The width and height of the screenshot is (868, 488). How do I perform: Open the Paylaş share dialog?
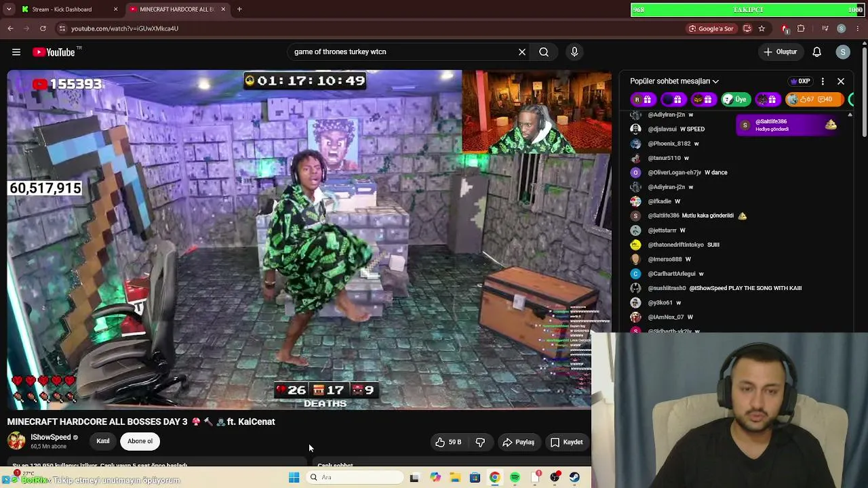click(x=518, y=442)
